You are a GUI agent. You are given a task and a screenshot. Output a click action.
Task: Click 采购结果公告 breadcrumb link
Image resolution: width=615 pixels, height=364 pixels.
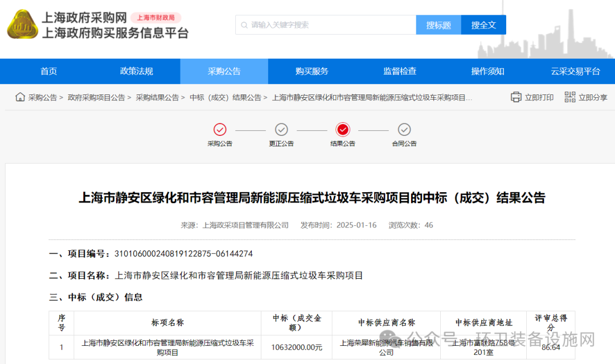point(157,98)
